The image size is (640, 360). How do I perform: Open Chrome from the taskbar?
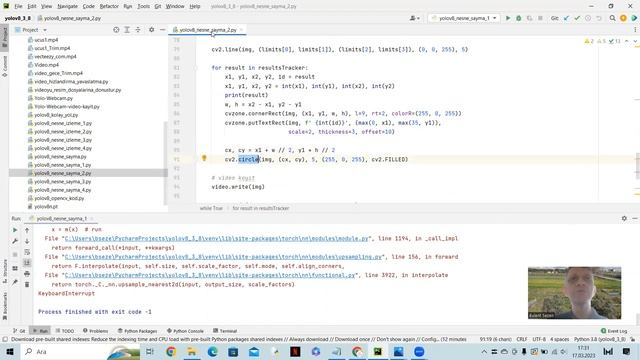pyautogui.click(x=171, y=352)
